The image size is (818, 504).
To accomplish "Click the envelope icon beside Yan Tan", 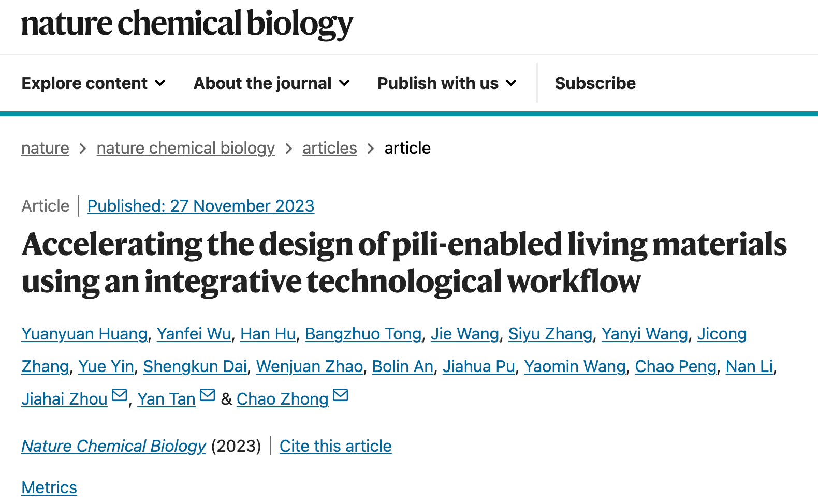I will 208,395.
